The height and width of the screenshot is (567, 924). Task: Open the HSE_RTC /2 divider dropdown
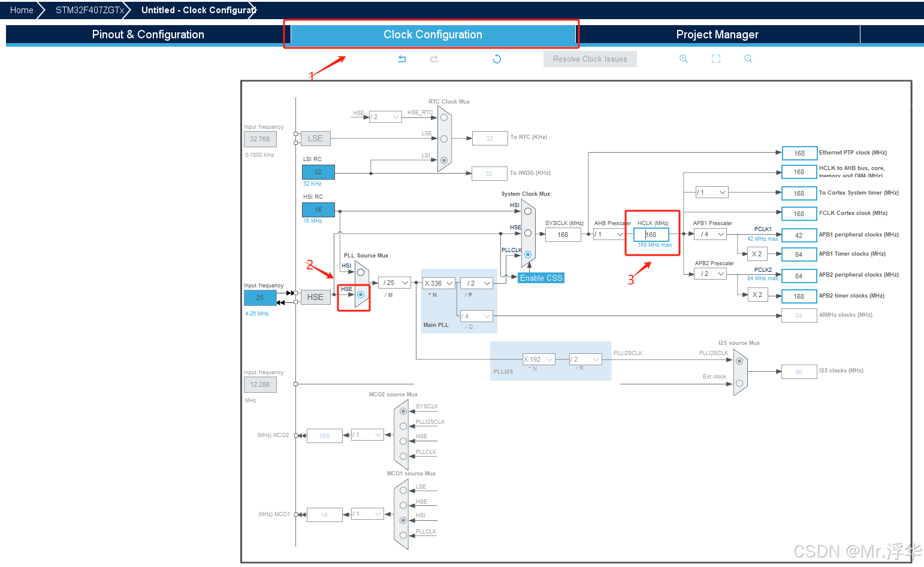[x=385, y=117]
